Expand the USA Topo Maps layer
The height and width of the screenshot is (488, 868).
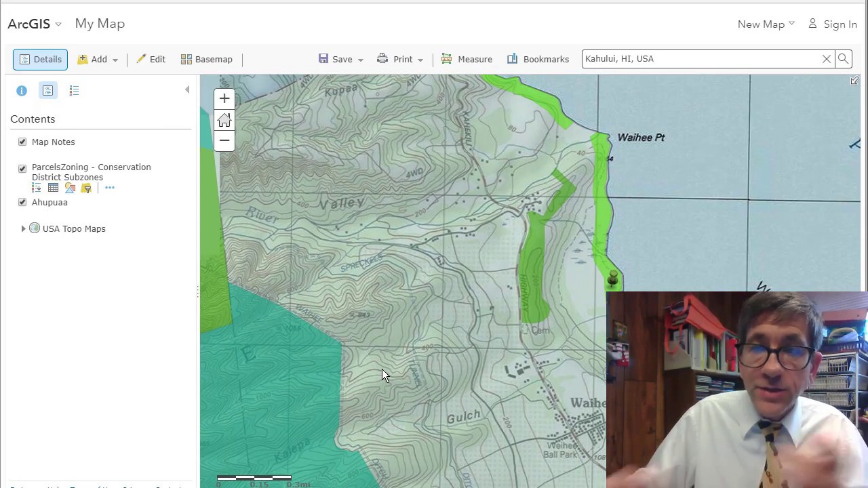[x=24, y=229]
